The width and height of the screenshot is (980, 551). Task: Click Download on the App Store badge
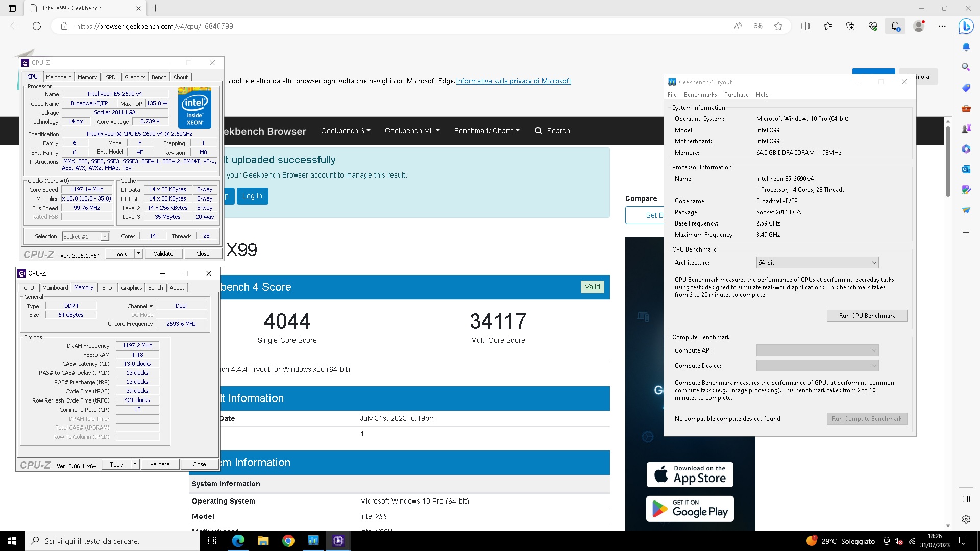click(x=690, y=474)
